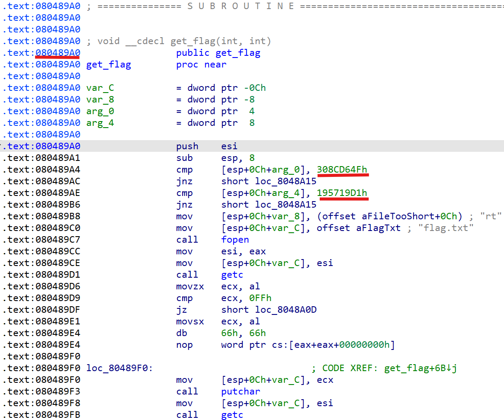This screenshot has height=420, width=504.
Task: Click the 'sub esp, 8' instruction
Action: point(215,158)
